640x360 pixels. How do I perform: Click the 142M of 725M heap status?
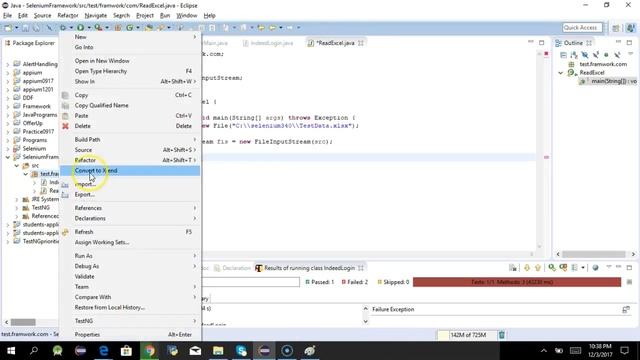click(x=468, y=335)
